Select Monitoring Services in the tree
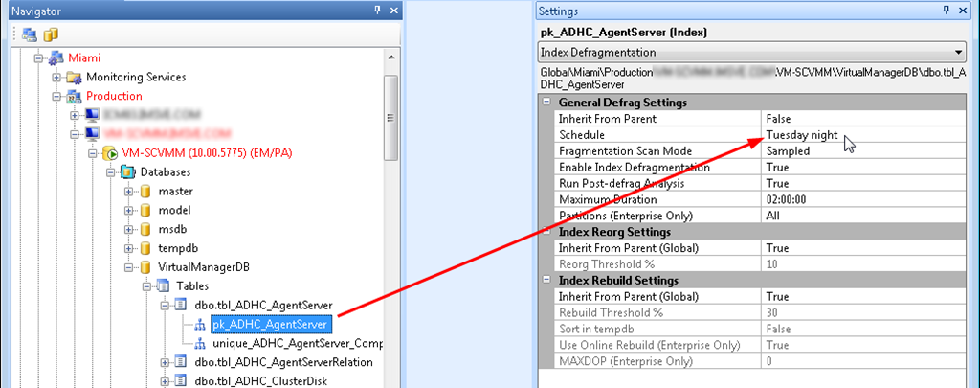 [x=136, y=78]
